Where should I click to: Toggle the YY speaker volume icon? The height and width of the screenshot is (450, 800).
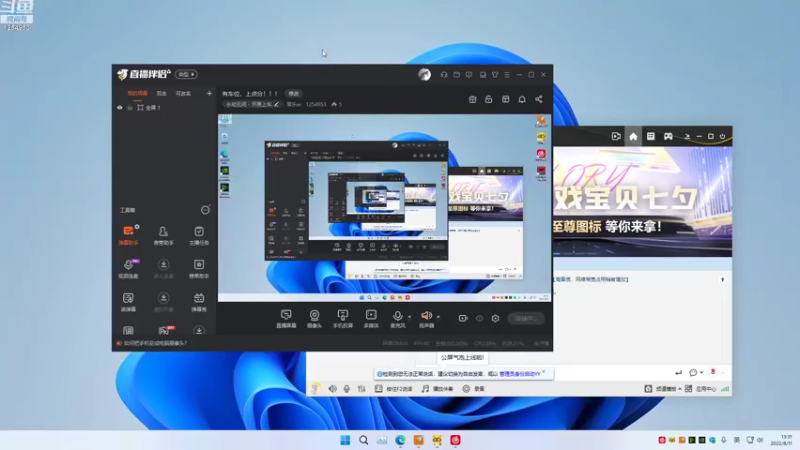[332, 389]
